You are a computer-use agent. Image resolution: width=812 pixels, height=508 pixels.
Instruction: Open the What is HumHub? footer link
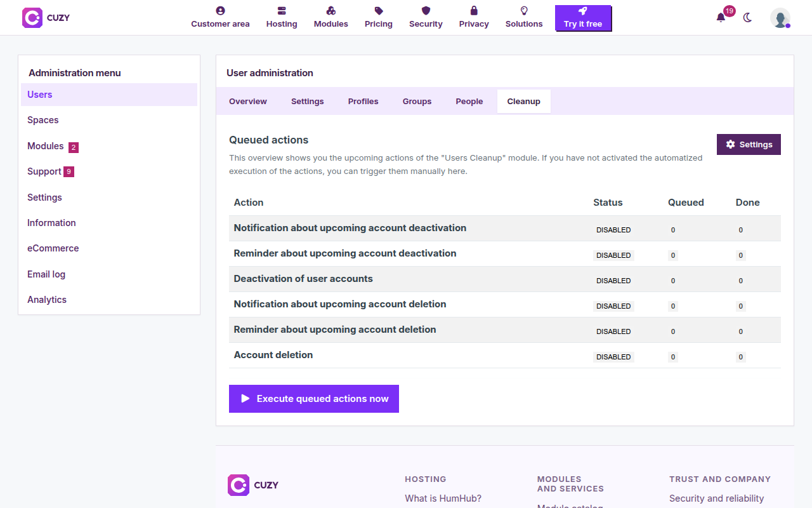coord(443,498)
